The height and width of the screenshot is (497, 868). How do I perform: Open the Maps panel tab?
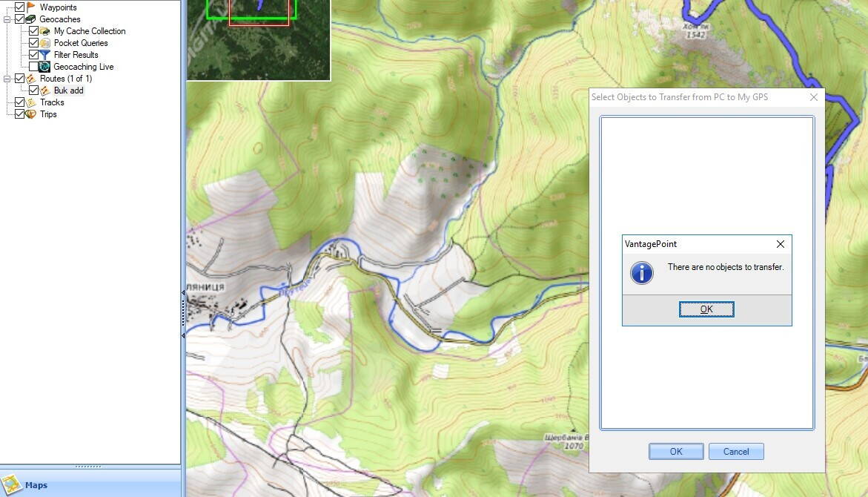(36, 485)
